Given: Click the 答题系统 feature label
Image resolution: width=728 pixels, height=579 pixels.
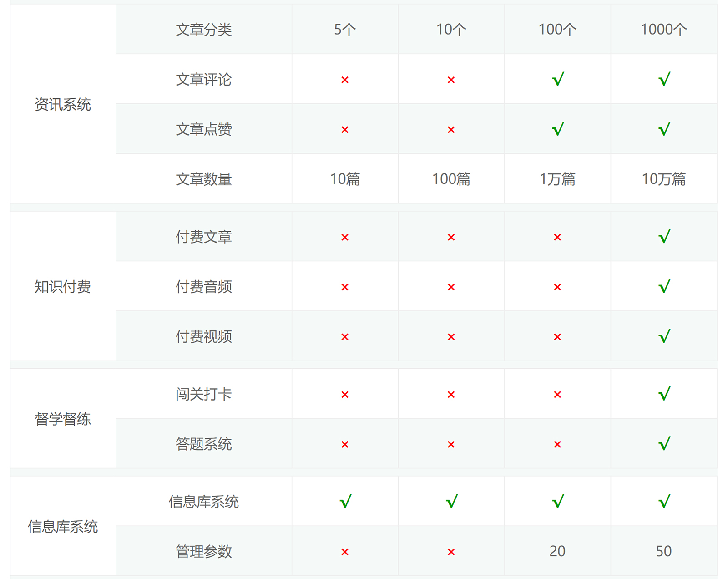Looking at the screenshot, I should (x=204, y=444).
